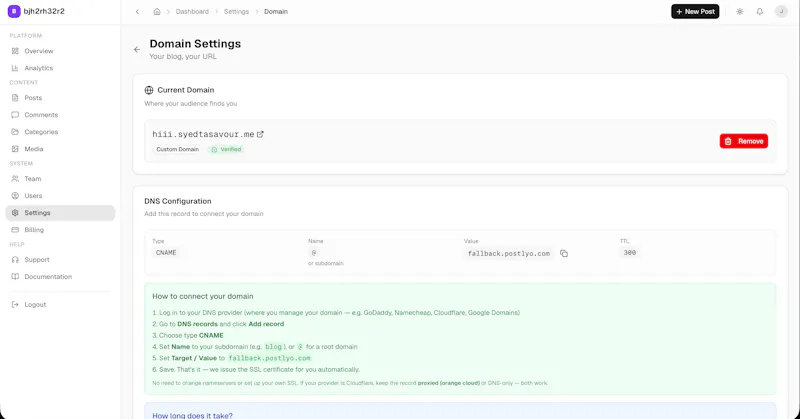The height and width of the screenshot is (419, 800).
Task: Click the home icon in breadcrumb
Action: 157,11
